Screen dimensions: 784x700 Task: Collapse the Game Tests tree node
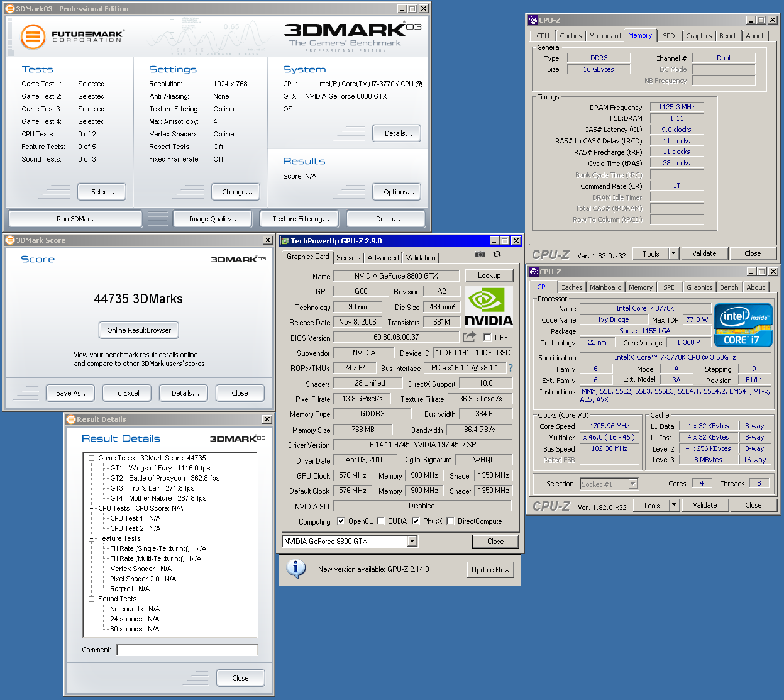coord(92,458)
